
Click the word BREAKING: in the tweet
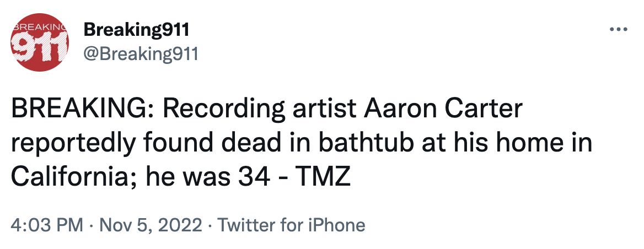click(83, 109)
